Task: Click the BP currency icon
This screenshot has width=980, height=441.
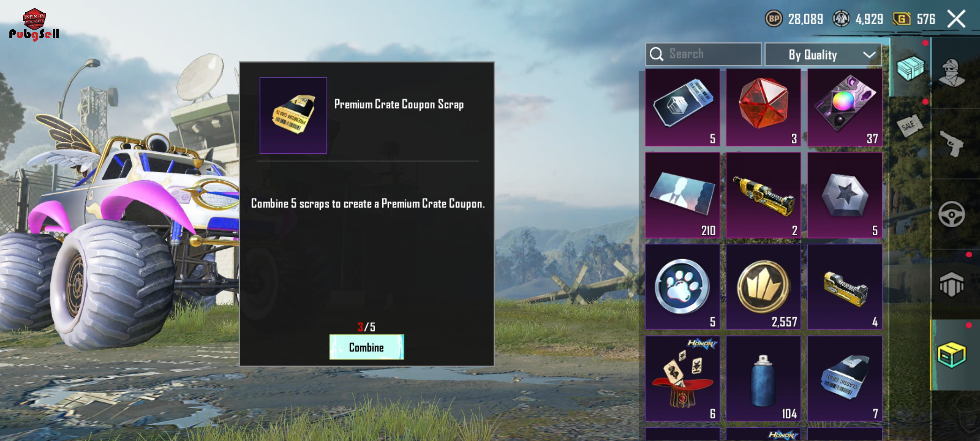Action: pyautogui.click(x=773, y=19)
